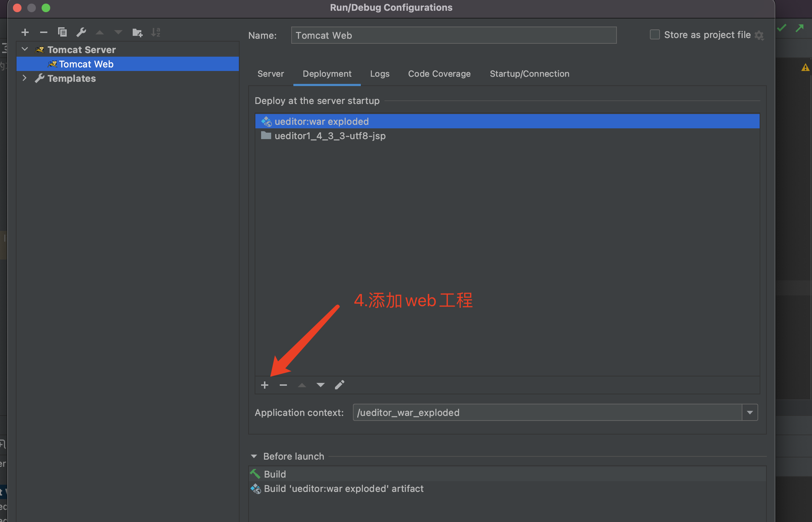Remove selected deployment item
Image resolution: width=812 pixels, height=522 pixels.
[x=283, y=385]
